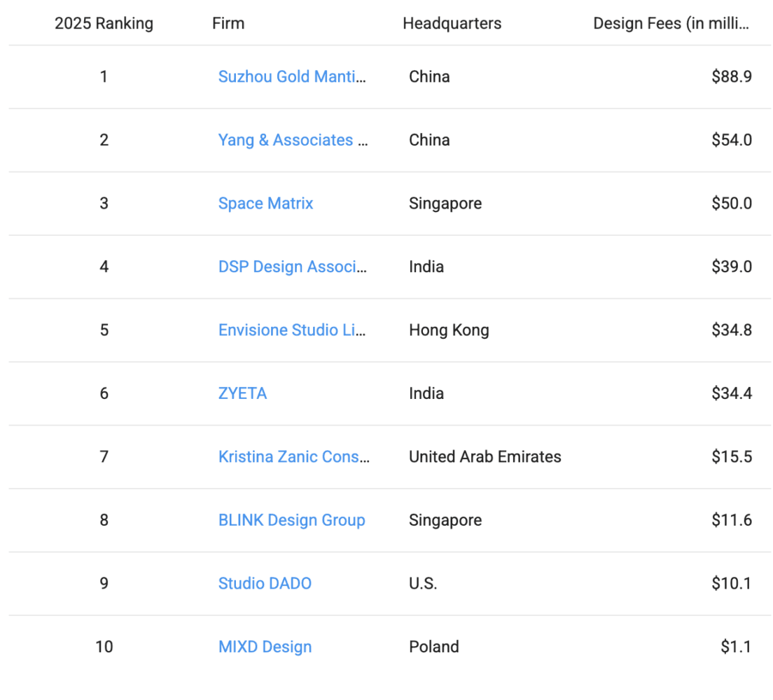Select the $34.8 design fee value
This screenshot has height=700, width=773.
tap(732, 330)
